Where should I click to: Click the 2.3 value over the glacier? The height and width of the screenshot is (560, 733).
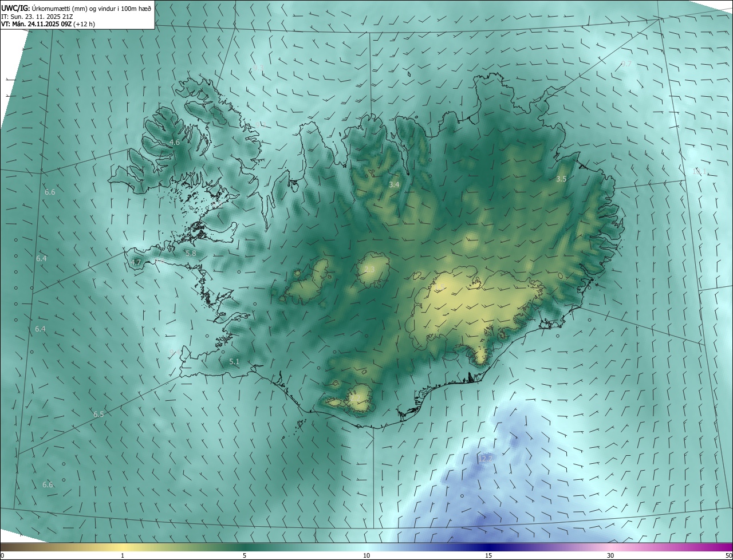(x=369, y=270)
